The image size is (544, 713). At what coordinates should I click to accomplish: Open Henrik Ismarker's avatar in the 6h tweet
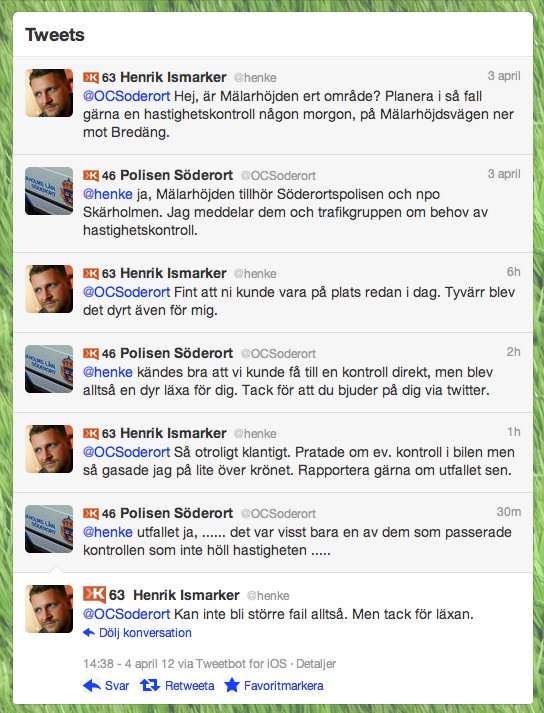click(49, 289)
